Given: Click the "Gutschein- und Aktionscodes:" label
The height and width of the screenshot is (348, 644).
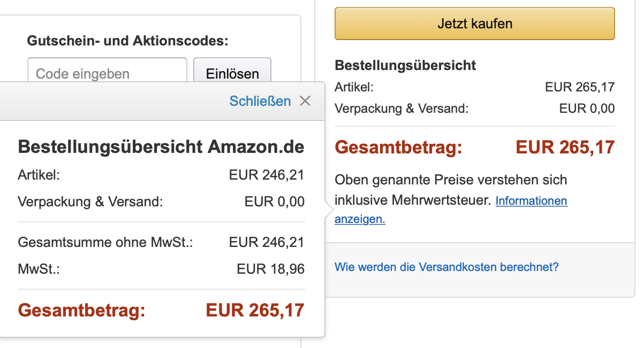Looking at the screenshot, I should (127, 41).
